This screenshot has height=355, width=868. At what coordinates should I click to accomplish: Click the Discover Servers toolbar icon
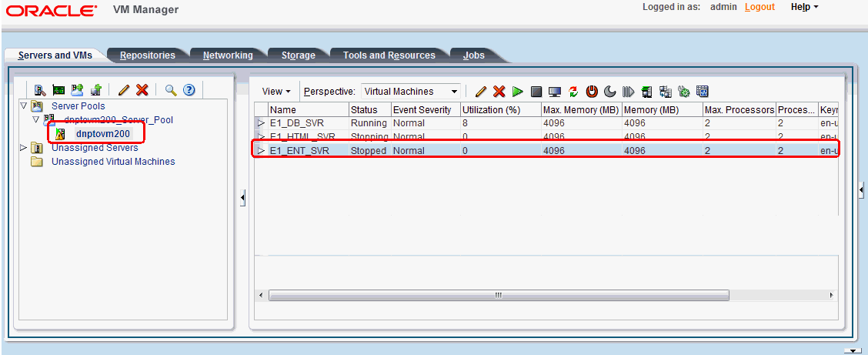point(40,90)
